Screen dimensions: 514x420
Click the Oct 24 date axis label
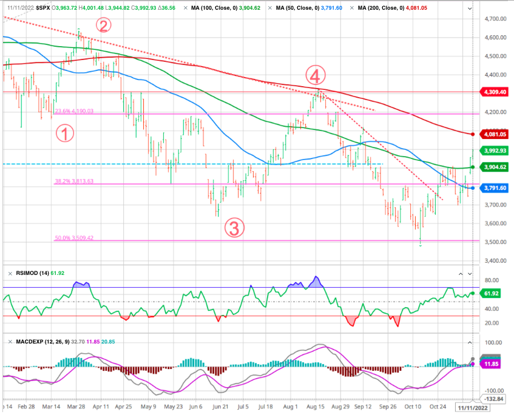438,407
